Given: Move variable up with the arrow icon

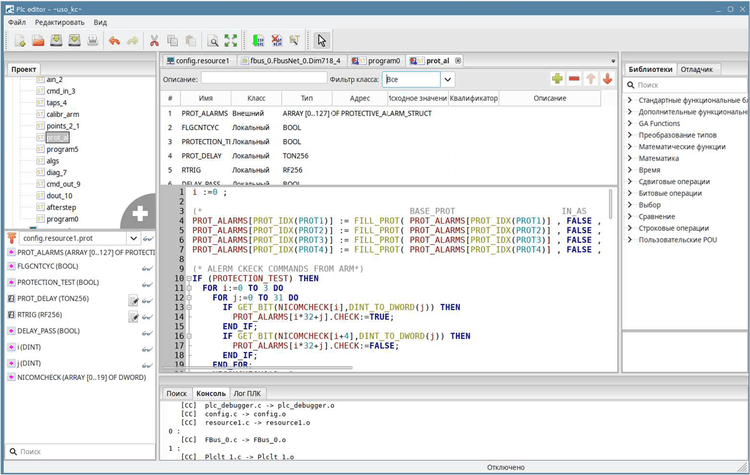Looking at the screenshot, I should tap(591, 79).
